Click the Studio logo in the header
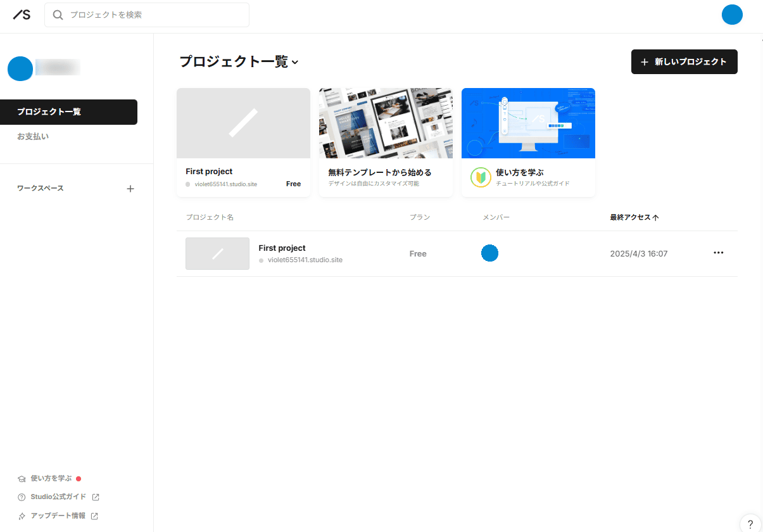 coord(22,15)
